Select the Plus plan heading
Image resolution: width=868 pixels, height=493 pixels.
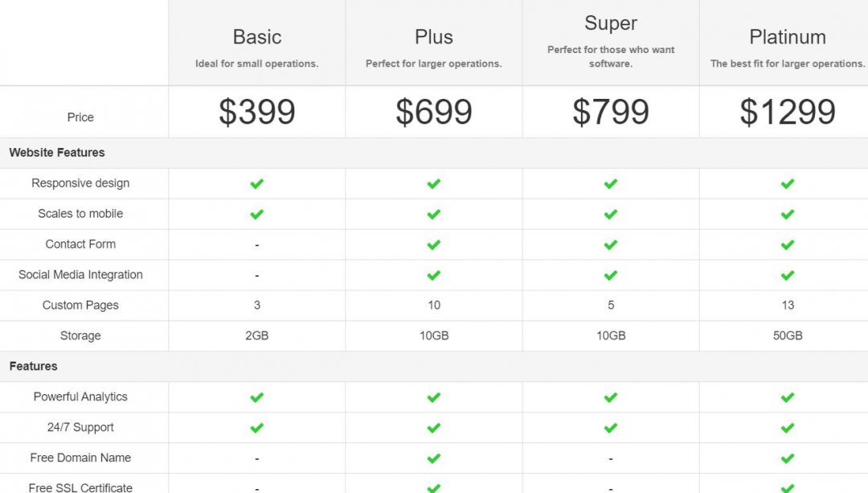434,37
